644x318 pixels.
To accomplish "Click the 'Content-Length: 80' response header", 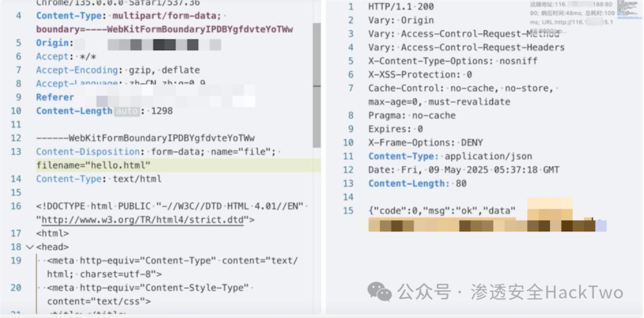I will pyautogui.click(x=417, y=183).
